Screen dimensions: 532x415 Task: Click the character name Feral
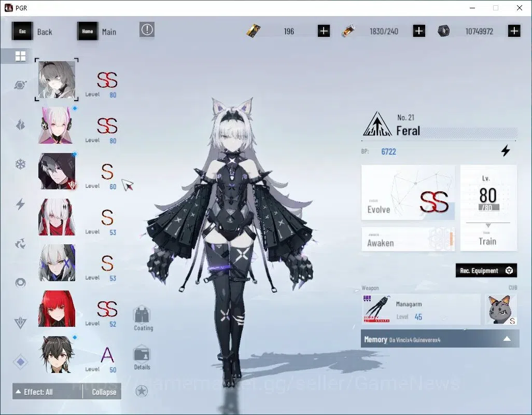coord(408,131)
